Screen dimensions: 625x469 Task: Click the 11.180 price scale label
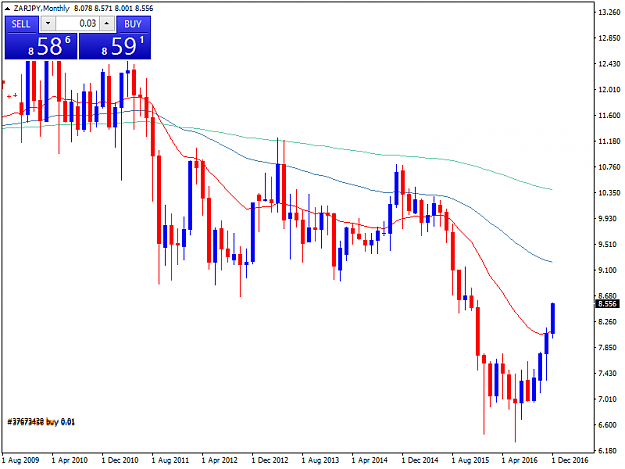point(609,141)
